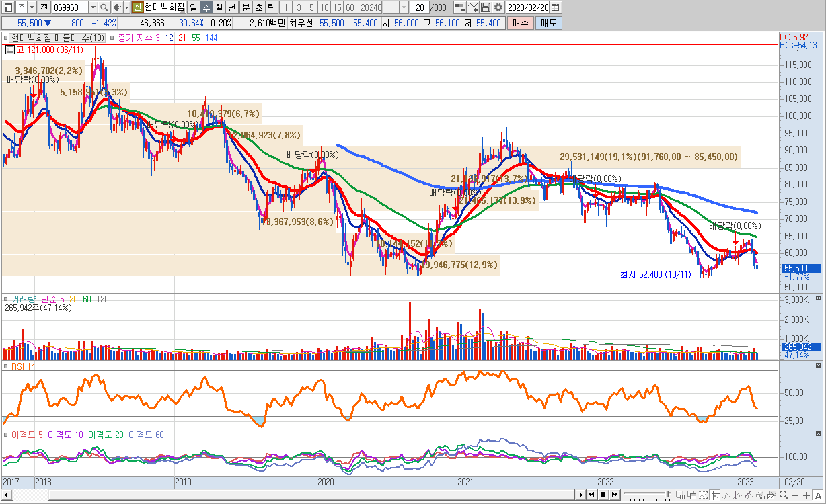Toggle the 현대백화점 매물대 indicator checkbox
Image resolution: width=826 pixels, height=504 pixels.
6,38
